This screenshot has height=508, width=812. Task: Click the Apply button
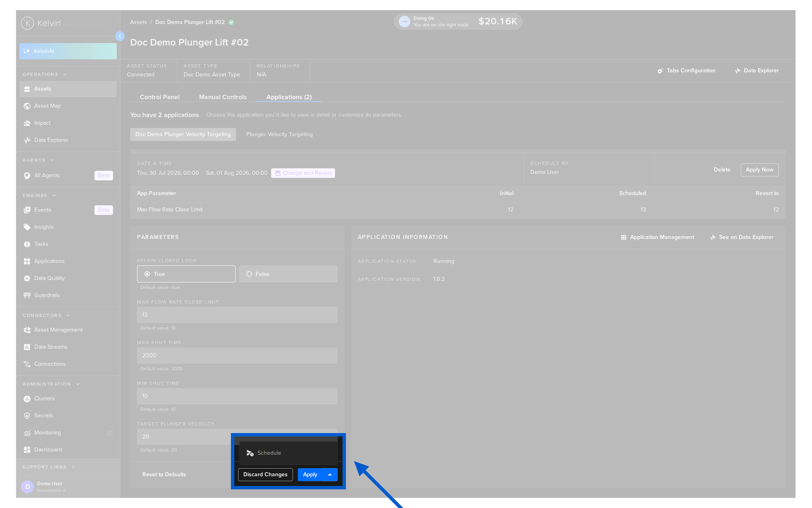310,475
